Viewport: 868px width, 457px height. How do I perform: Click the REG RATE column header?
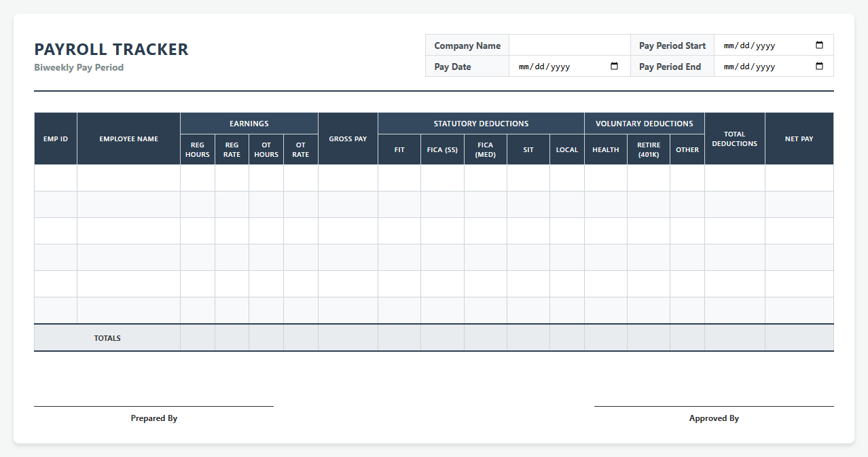click(x=232, y=149)
